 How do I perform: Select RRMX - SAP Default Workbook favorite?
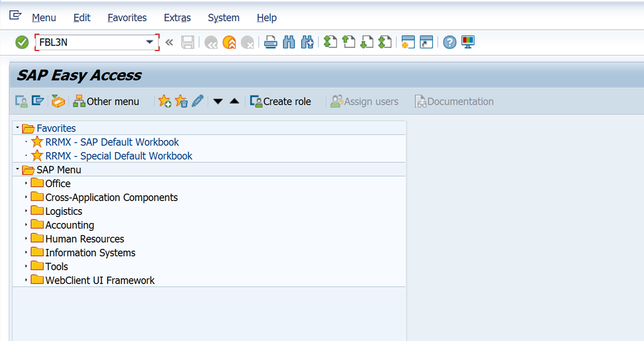(x=112, y=142)
